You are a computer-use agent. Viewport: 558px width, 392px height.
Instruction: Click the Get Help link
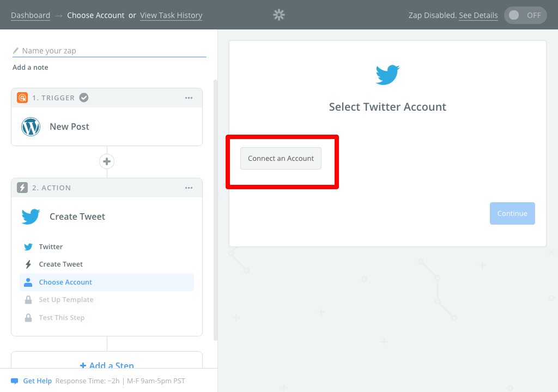(x=38, y=381)
